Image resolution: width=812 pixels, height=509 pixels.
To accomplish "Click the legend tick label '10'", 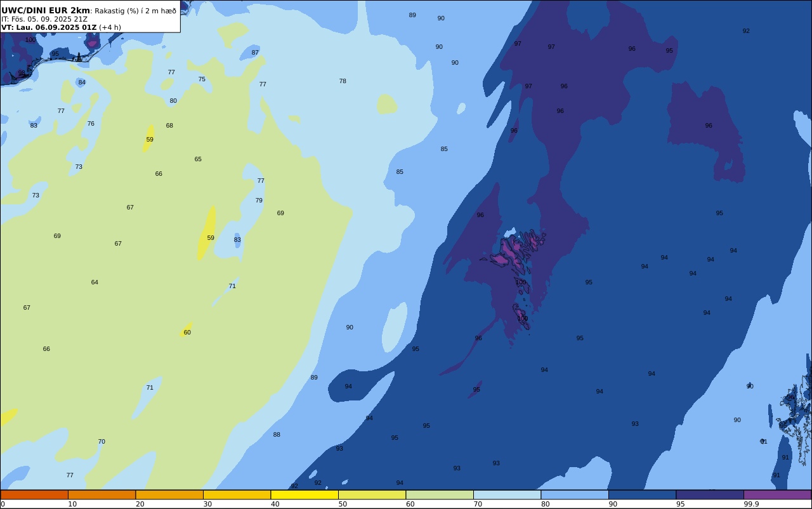I will click(x=72, y=504).
